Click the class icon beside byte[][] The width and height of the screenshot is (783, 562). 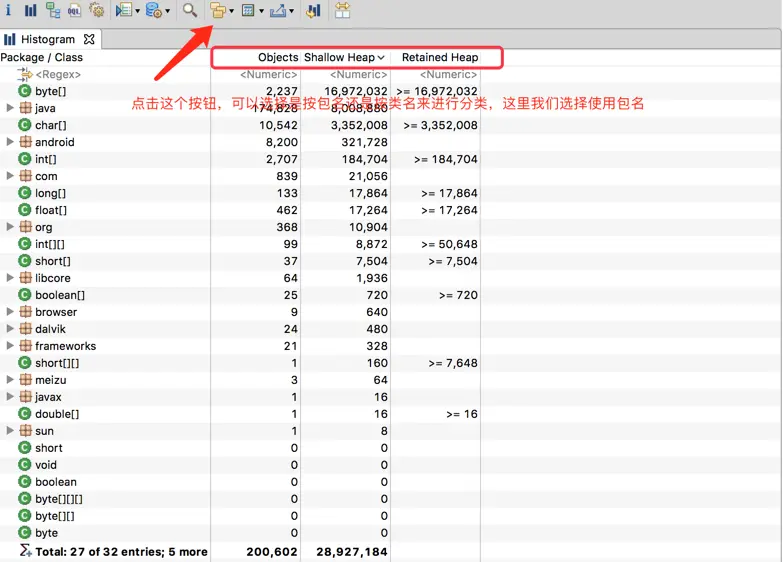coord(24,516)
